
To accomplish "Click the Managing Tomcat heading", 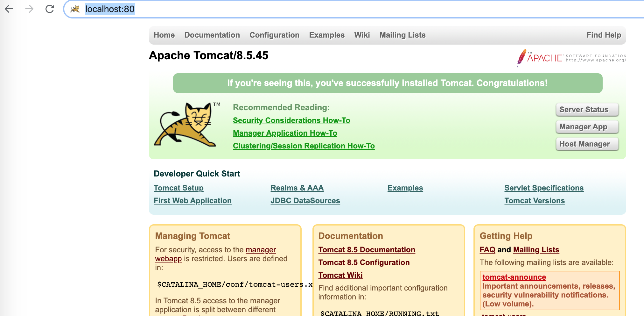I will [192, 236].
